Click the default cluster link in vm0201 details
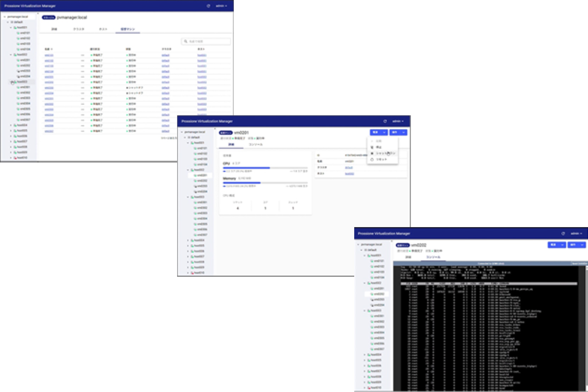This screenshot has width=588, height=392. [x=349, y=168]
